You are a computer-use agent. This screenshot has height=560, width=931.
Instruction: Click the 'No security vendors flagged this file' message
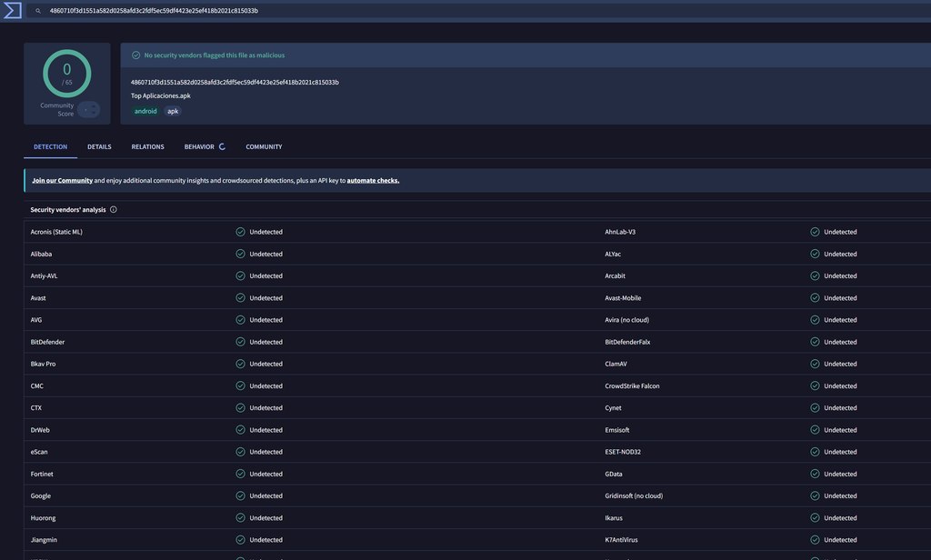(x=215, y=55)
